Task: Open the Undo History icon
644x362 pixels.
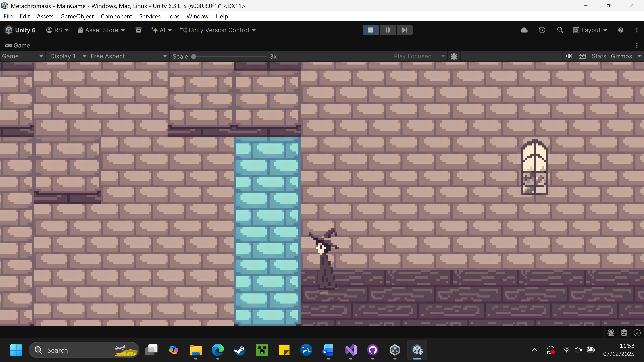Action: pos(542,30)
